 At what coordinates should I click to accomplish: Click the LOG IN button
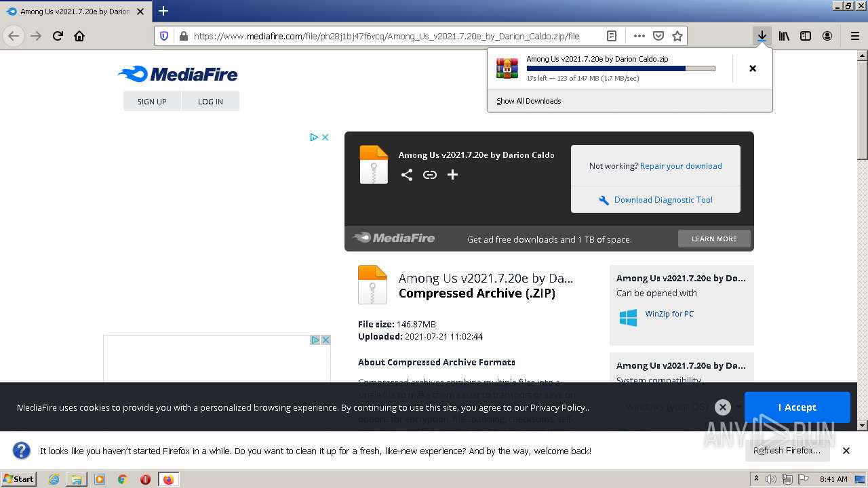(x=210, y=101)
